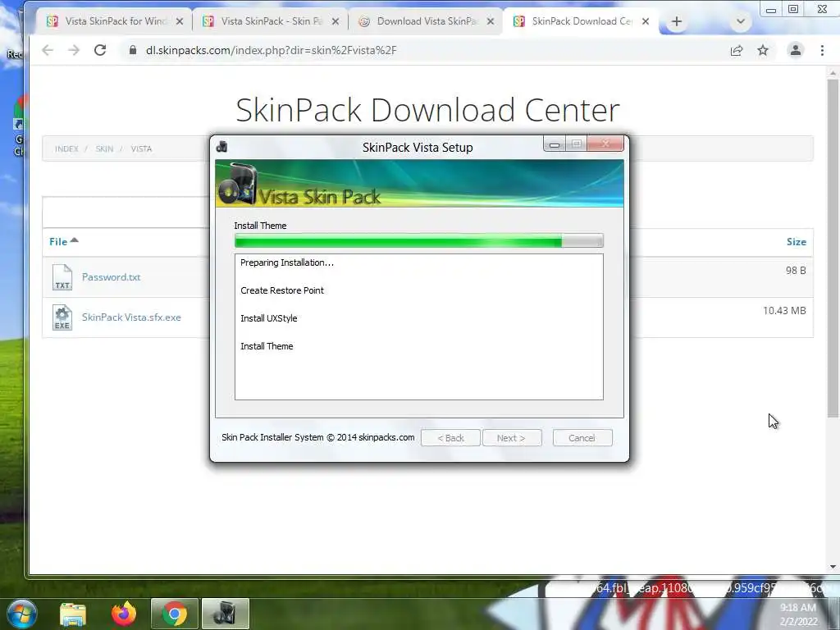This screenshot has width=840, height=630.
Task: Reload the page in Chrome
Action: point(100,50)
